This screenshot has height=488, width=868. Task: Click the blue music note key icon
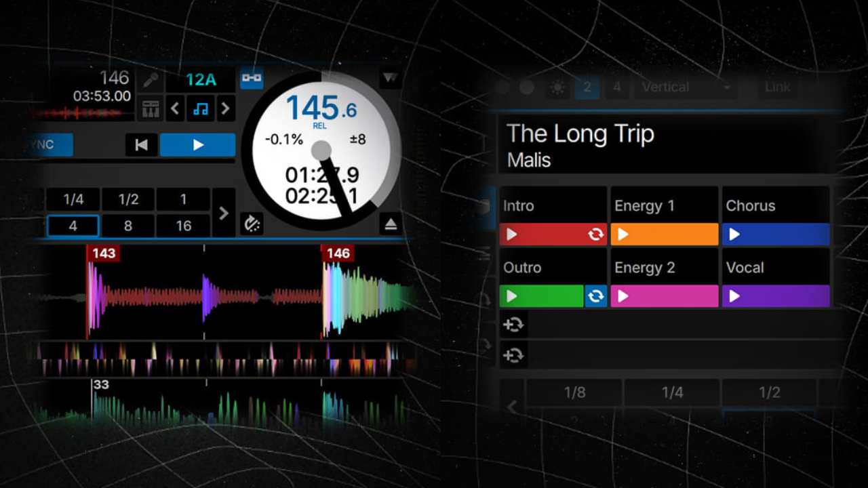click(201, 108)
